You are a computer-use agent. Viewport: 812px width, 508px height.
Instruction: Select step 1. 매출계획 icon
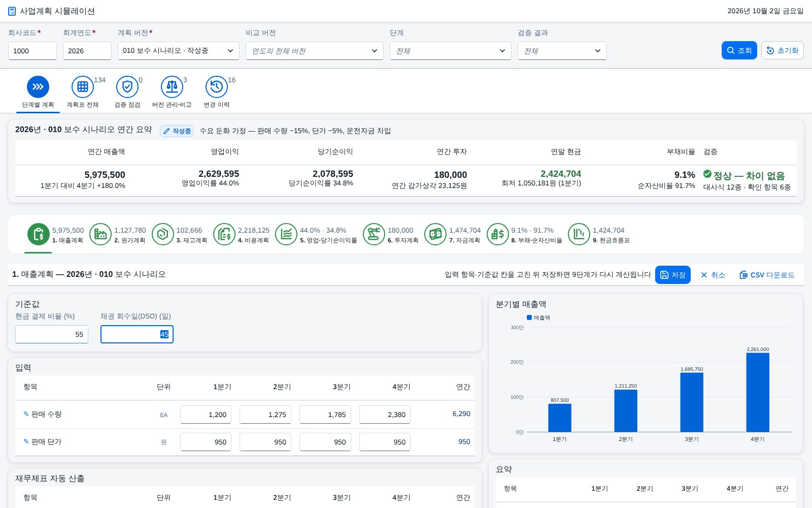(39, 234)
